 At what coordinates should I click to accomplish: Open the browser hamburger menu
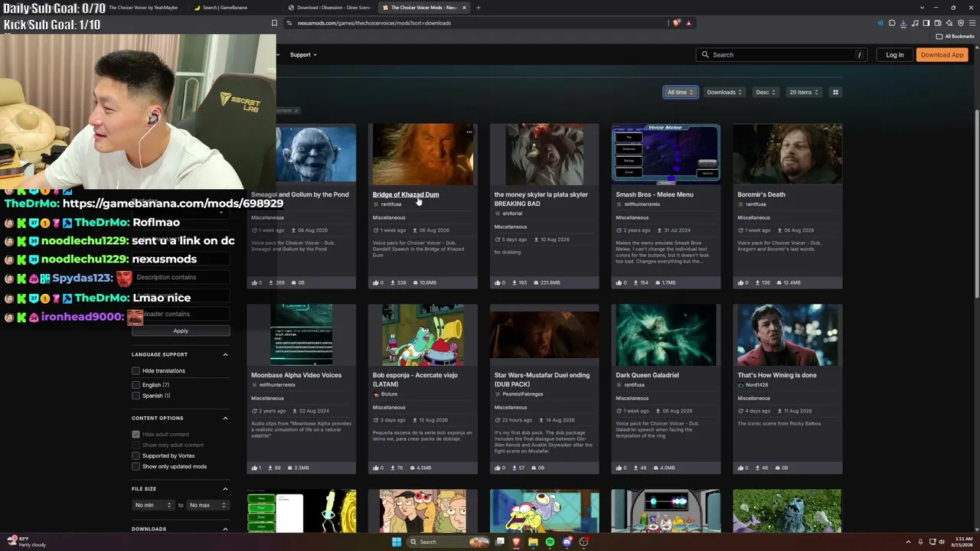point(972,23)
